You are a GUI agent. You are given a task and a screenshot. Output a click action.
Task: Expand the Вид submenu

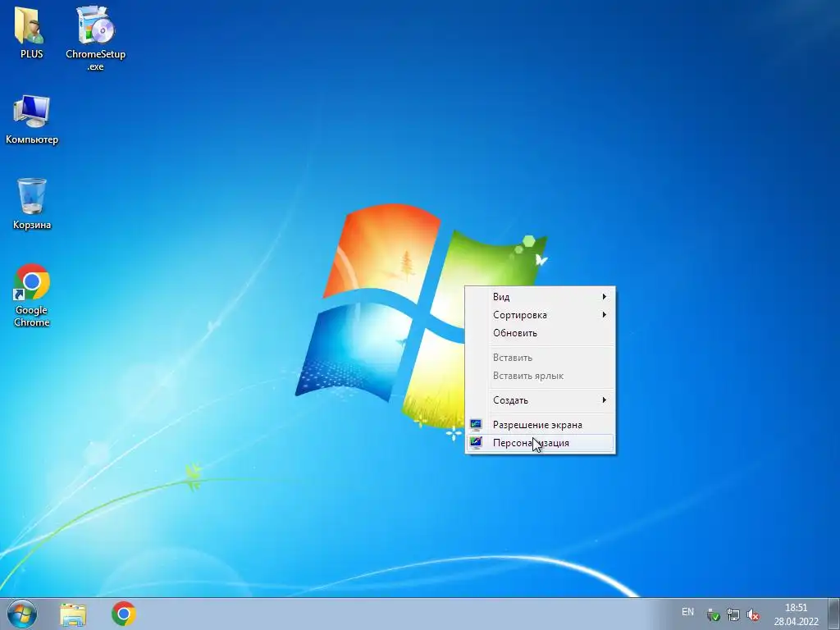click(x=540, y=297)
